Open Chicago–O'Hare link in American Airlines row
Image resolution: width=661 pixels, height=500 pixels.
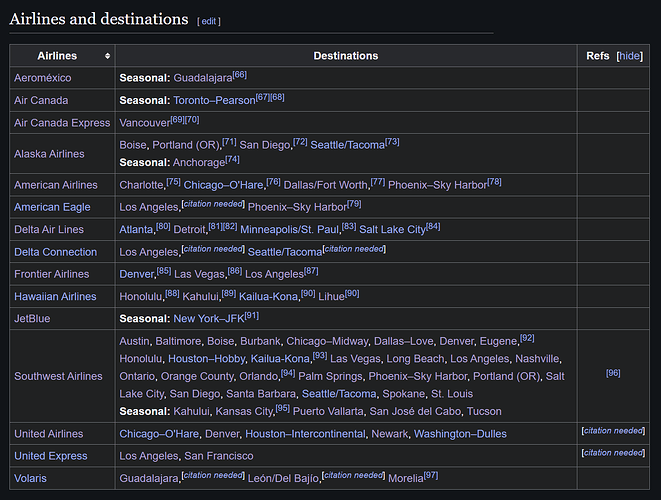[x=223, y=185]
